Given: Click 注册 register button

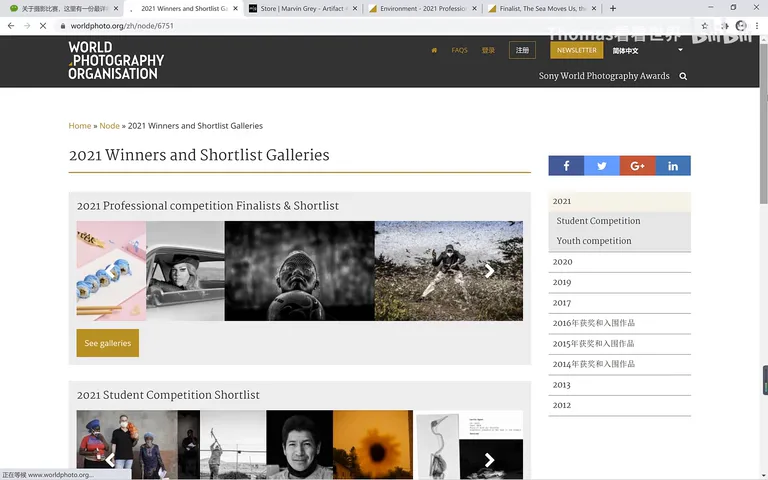Looking at the screenshot, I should point(522,50).
